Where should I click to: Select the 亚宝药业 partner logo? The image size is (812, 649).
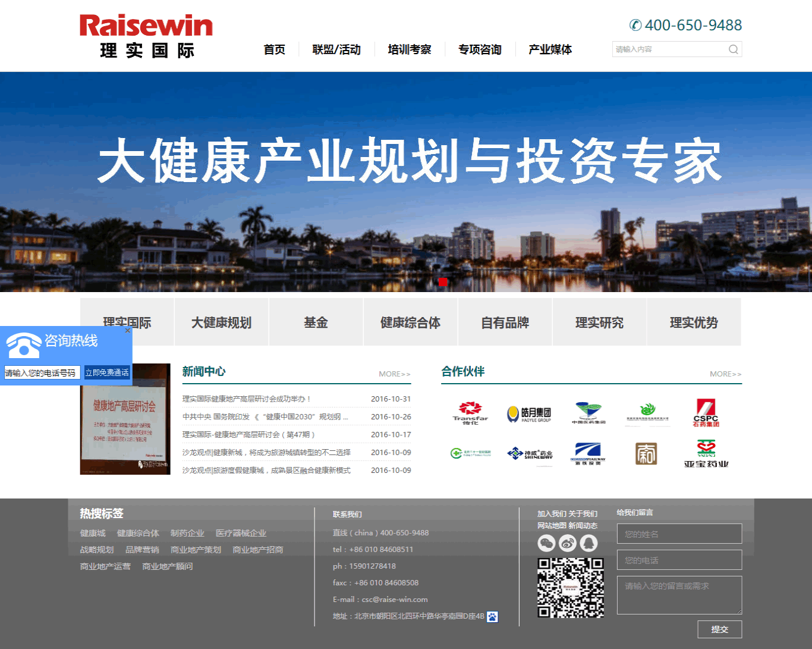707,453
